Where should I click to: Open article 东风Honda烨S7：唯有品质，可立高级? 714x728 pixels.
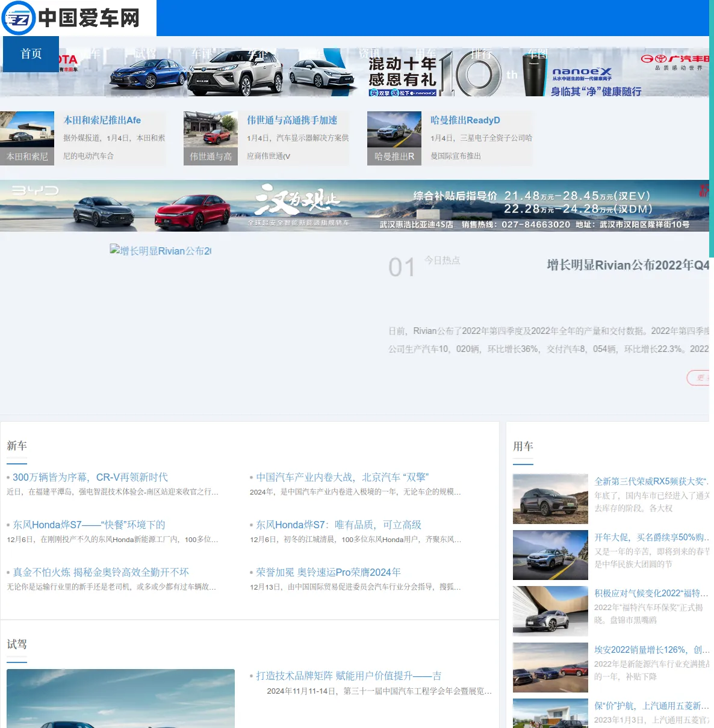pyautogui.click(x=339, y=525)
